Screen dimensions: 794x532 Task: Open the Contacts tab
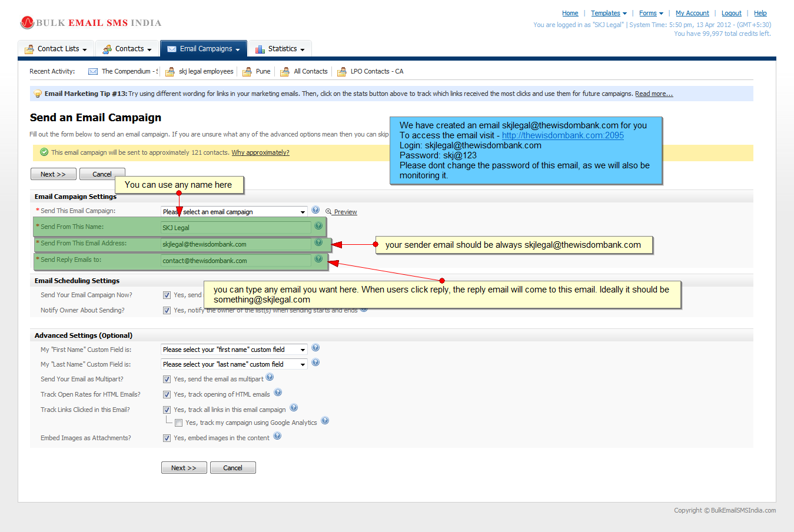[x=127, y=49]
